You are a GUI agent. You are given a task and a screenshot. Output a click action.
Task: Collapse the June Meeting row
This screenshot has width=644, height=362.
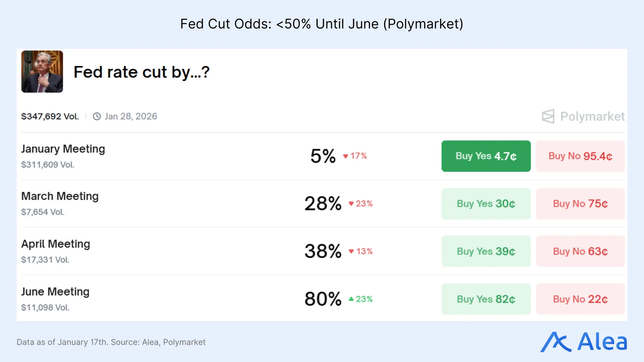[x=55, y=292]
